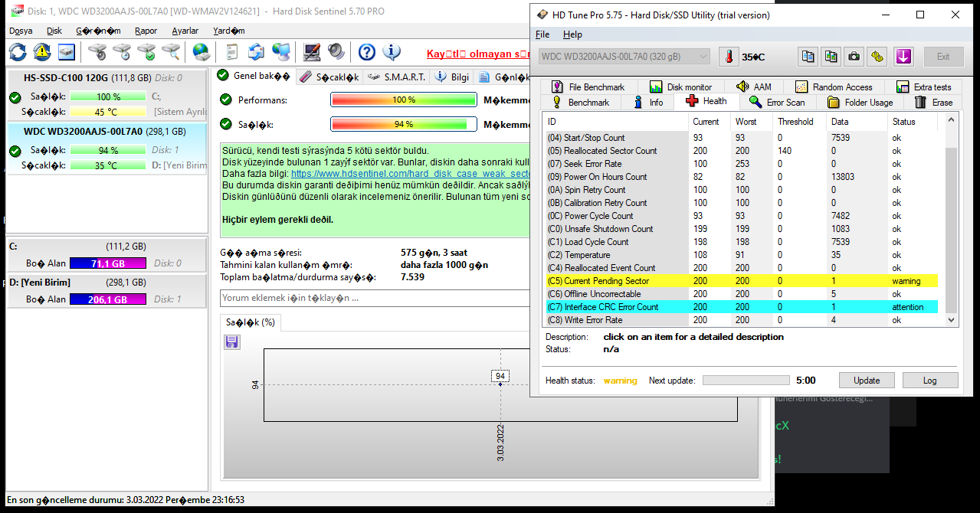
Task: Select the Current Pending Sector warning row
Action: 741,281
